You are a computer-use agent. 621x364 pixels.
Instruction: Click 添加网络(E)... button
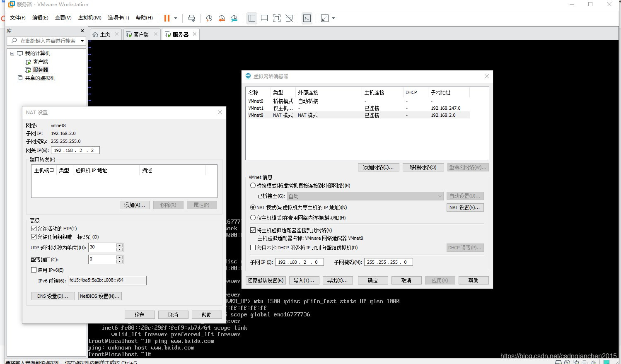tap(379, 167)
